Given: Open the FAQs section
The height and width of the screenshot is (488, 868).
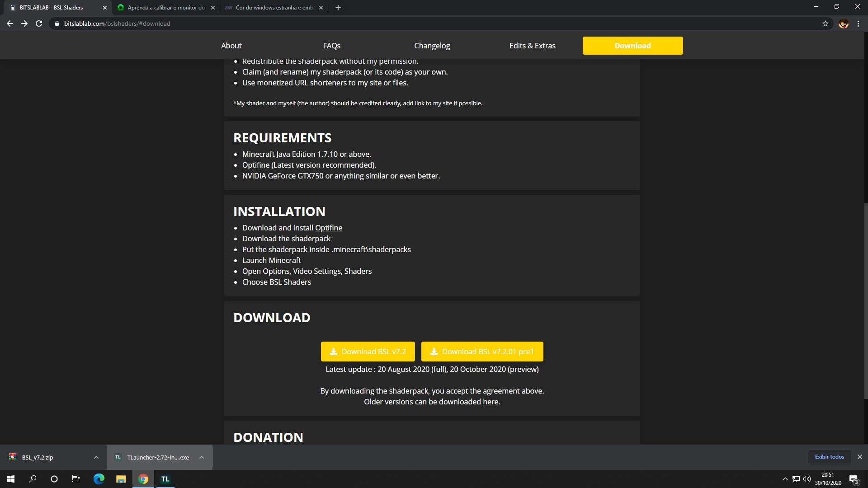Looking at the screenshot, I should (332, 46).
